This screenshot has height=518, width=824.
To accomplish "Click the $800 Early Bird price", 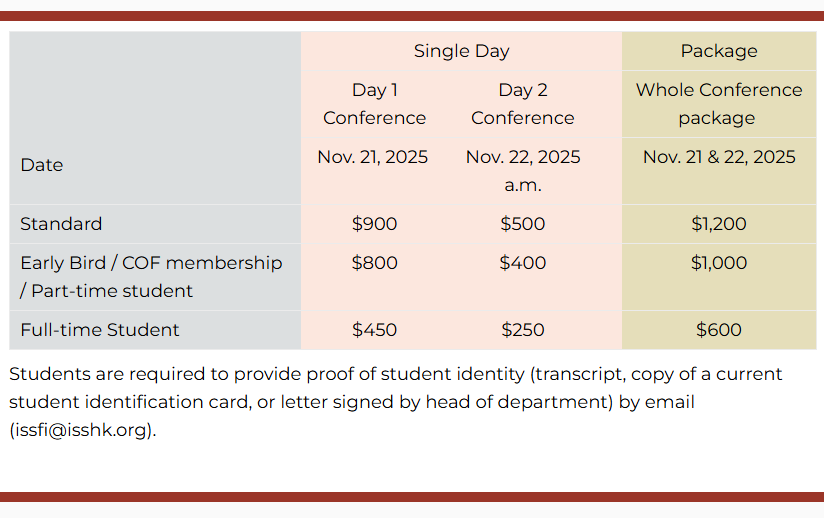I will 374,263.
